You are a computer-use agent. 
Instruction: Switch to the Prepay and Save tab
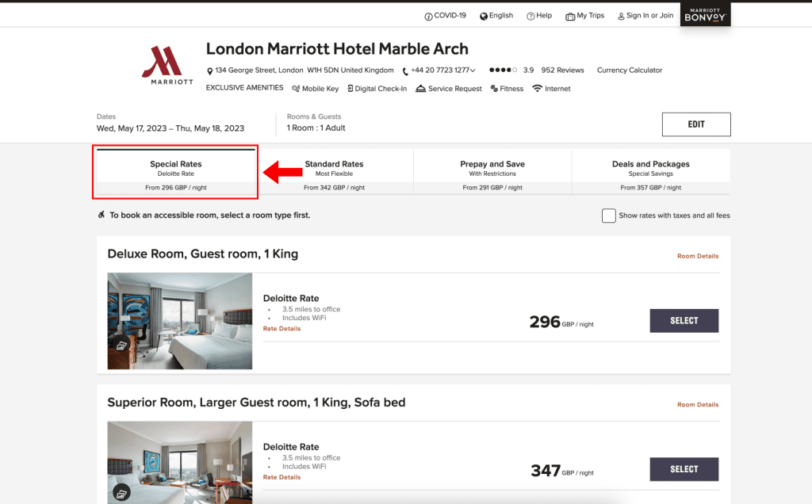[492, 172]
